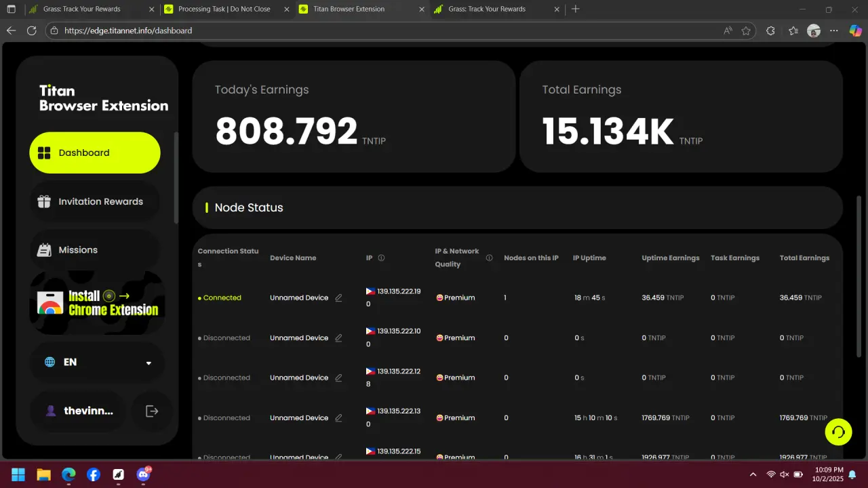Close the Processing Task tab
Screen dimensions: 868x488
coord(286,9)
